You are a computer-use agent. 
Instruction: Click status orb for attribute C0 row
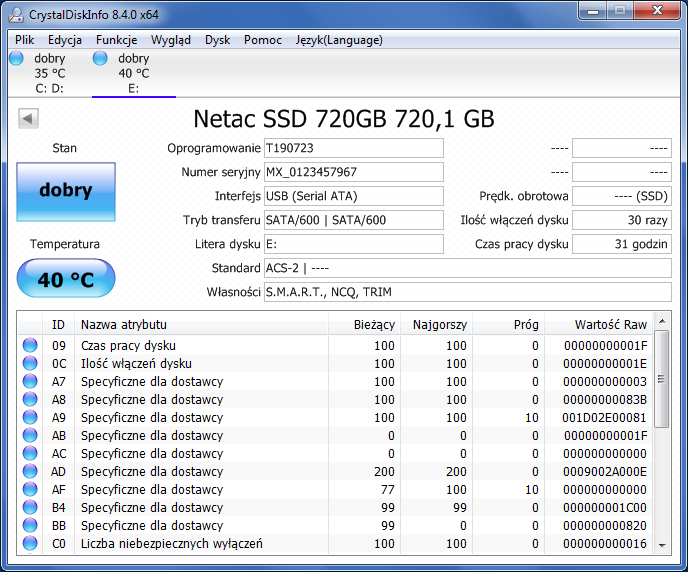click(x=30, y=544)
